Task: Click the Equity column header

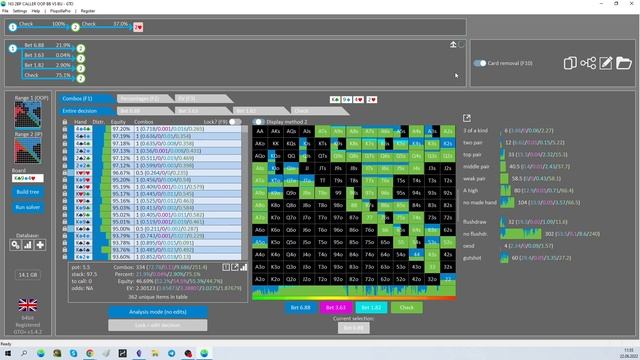Action: 118,122
